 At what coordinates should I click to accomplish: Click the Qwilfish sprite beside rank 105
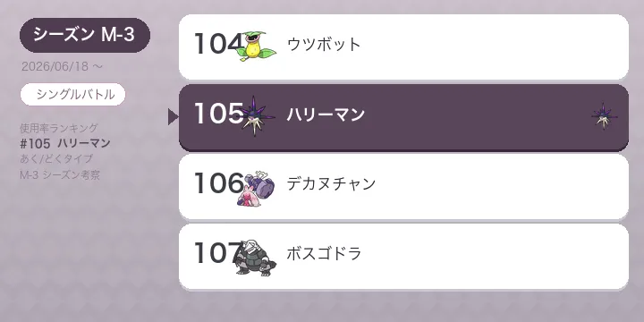[x=257, y=116]
